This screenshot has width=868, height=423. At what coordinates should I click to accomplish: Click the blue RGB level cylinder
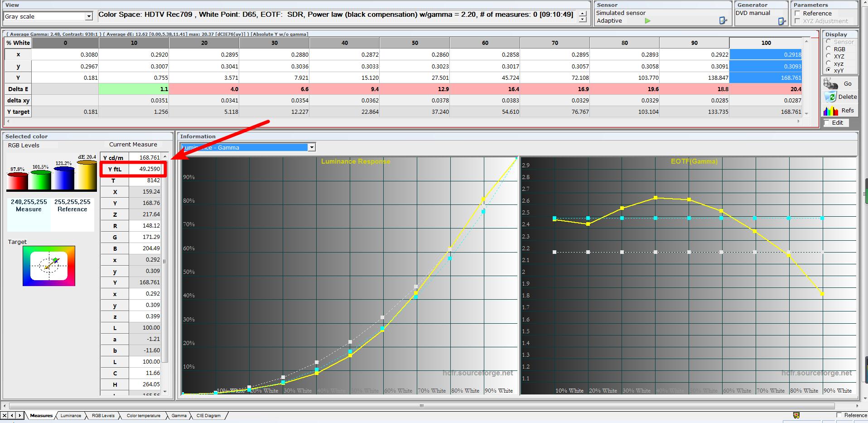(63, 178)
